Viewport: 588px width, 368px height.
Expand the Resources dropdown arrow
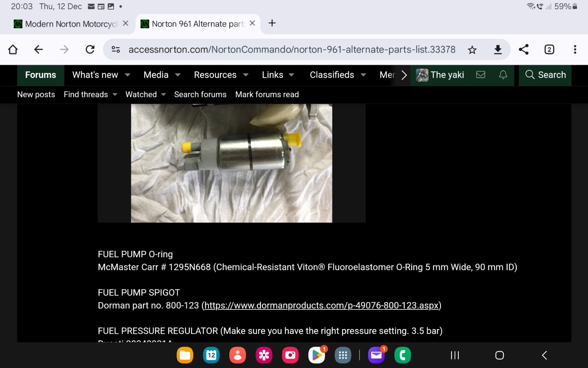point(246,75)
